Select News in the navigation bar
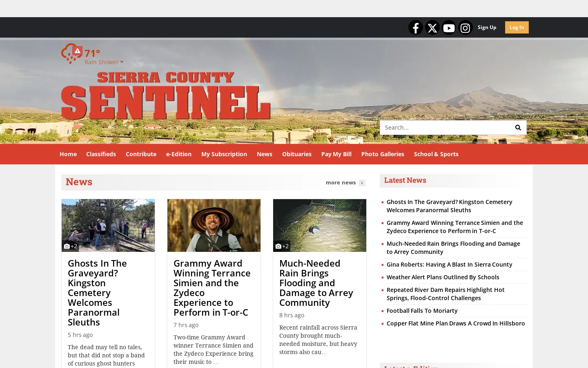Image resolution: width=588 pixels, height=368 pixels. (x=265, y=154)
